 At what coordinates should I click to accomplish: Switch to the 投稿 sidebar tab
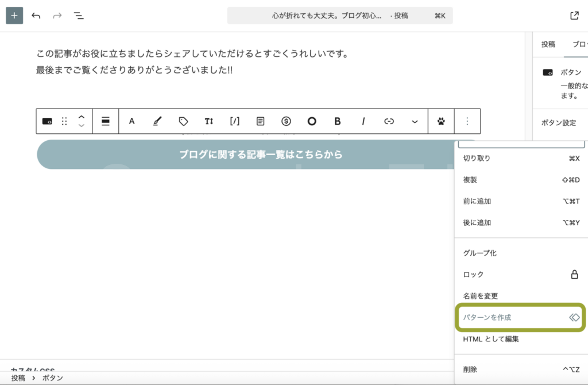pyautogui.click(x=548, y=44)
